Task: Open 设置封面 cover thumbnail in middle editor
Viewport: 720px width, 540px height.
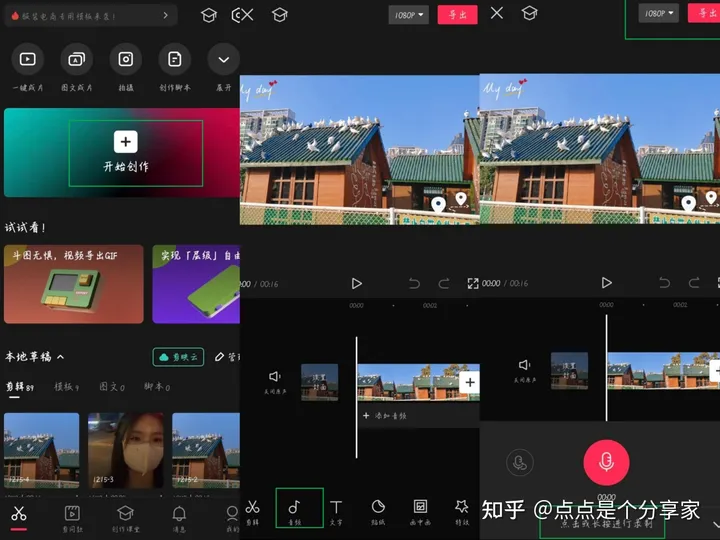Action: point(320,382)
